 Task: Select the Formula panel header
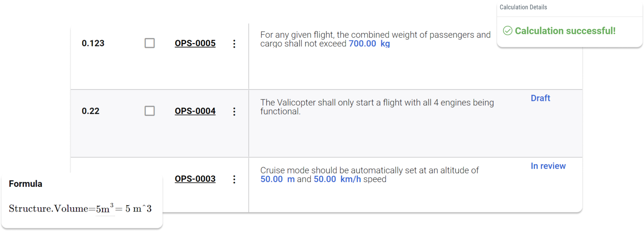(x=25, y=184)
